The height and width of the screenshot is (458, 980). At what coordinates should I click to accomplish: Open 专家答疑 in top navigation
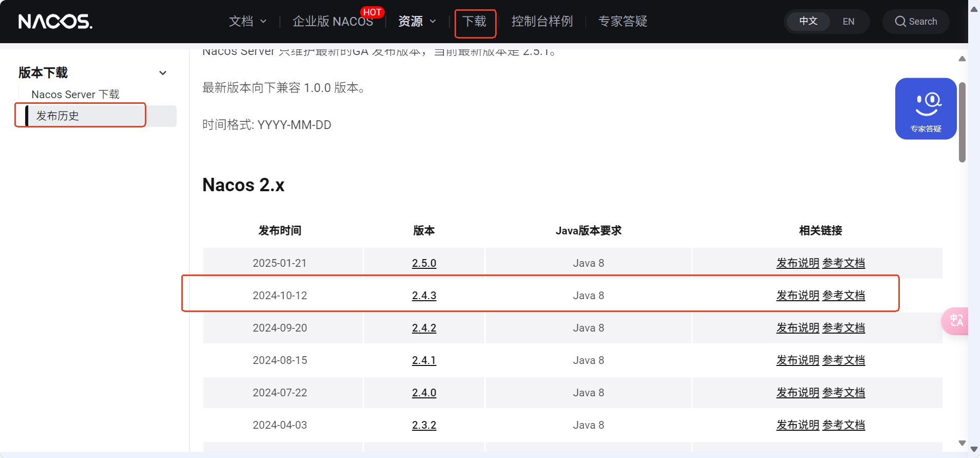click(x=623, y=22)
